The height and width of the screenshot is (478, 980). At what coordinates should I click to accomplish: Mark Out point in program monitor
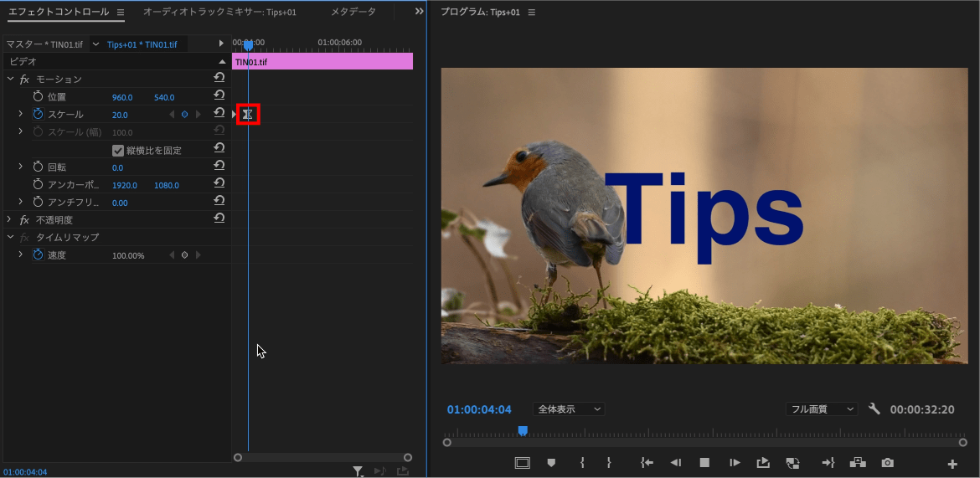tap(609, 463)
